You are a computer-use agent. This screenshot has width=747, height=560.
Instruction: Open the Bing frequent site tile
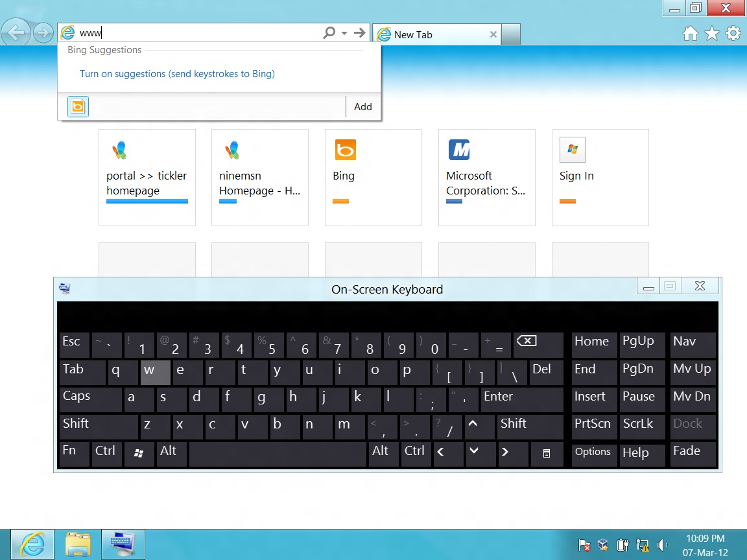[373, 178]
